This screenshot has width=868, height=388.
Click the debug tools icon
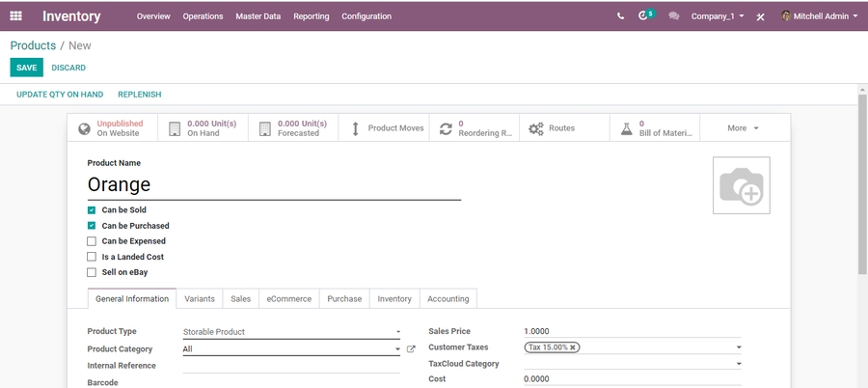[760, 17]
